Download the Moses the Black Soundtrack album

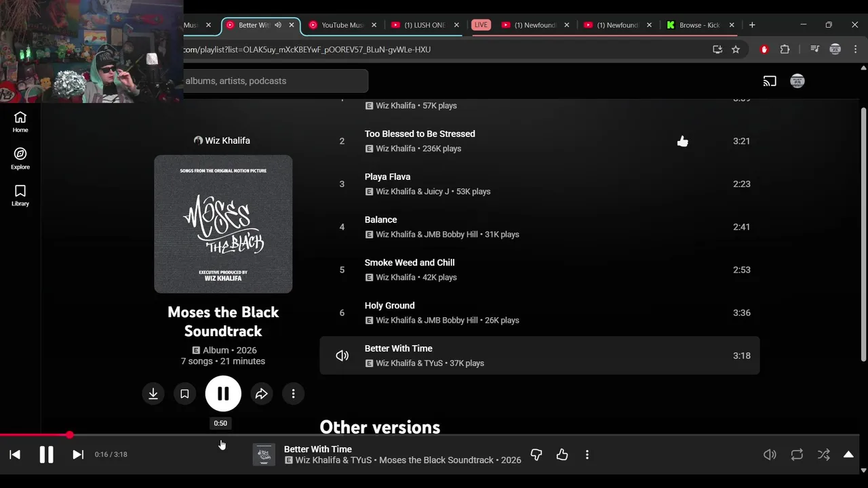(x=153, y=394)
